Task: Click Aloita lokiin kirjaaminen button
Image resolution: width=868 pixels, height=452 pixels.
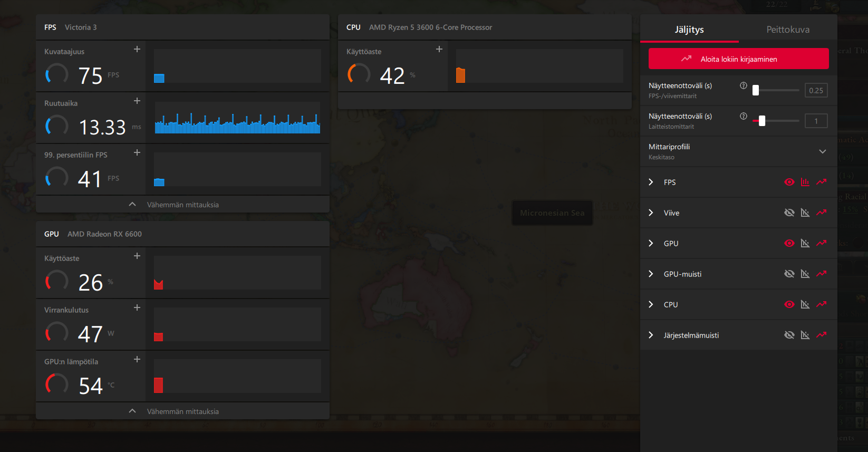Action: coord(738,59)
